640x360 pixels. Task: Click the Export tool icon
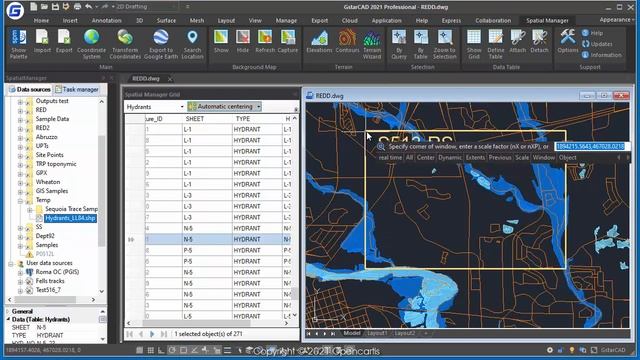pos(64,41)
